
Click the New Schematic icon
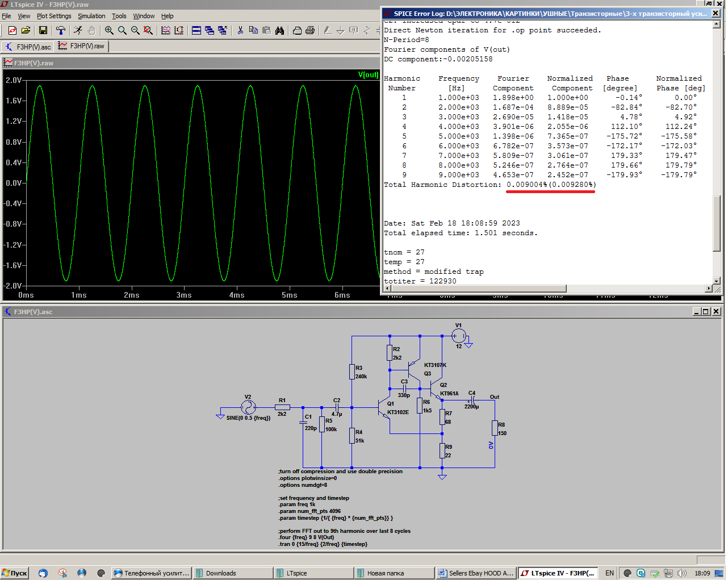pos(12,31)
